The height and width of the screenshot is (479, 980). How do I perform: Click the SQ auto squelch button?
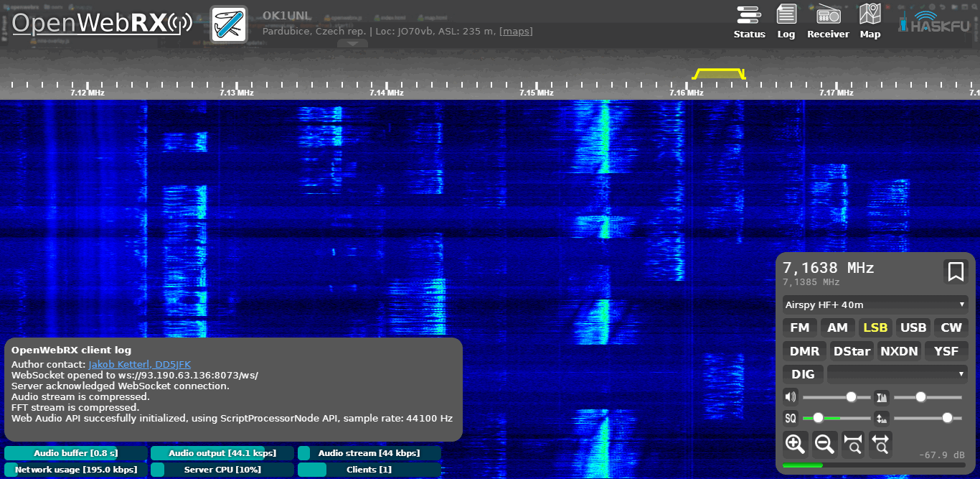791,418
